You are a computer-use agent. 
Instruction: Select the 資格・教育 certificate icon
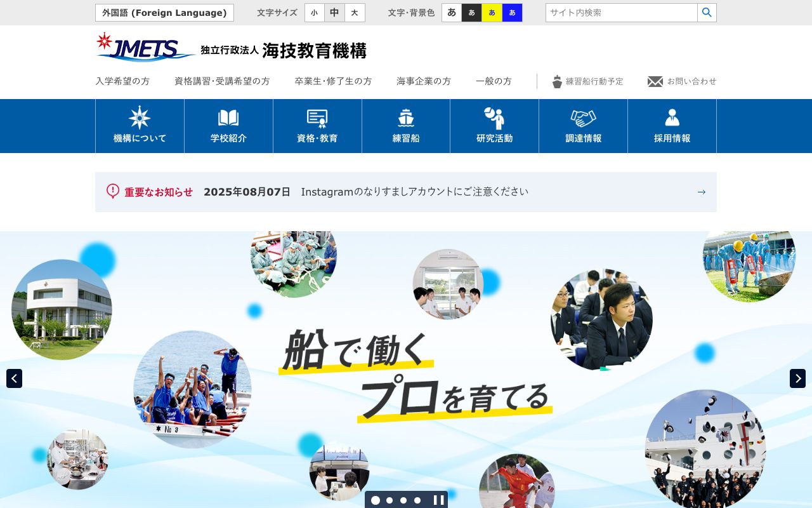tap(317, 118)
